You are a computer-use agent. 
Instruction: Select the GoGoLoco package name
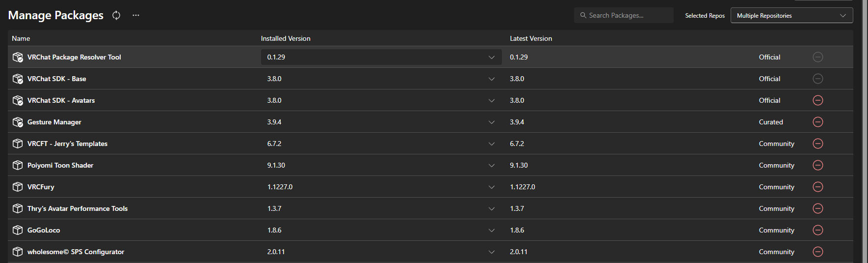pos(44,230)
